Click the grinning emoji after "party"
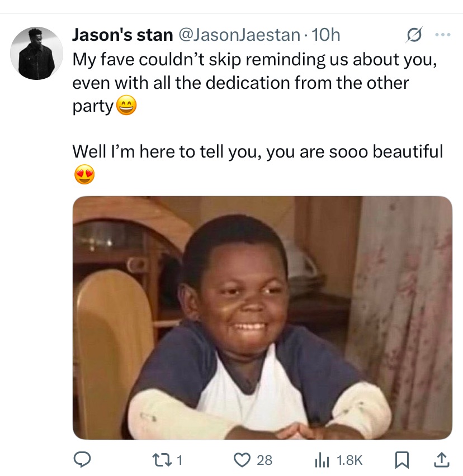The width and height of the screenshot is (463, 476). 126,106
